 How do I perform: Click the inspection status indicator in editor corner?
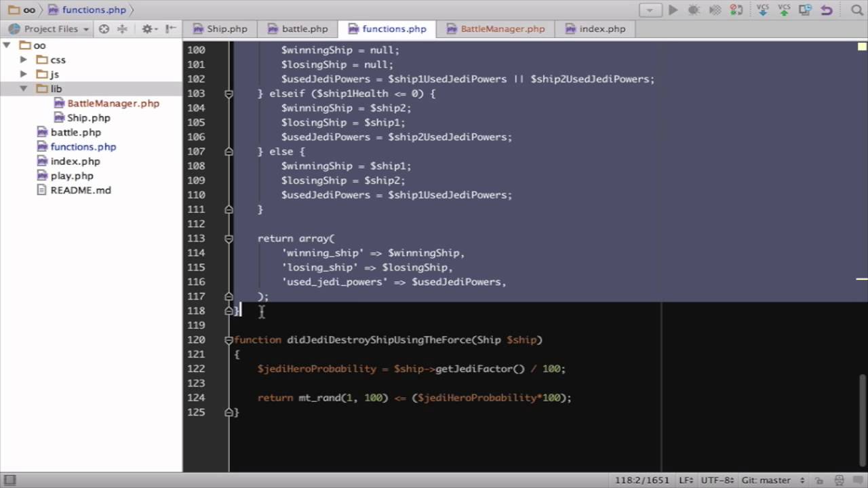862,47
